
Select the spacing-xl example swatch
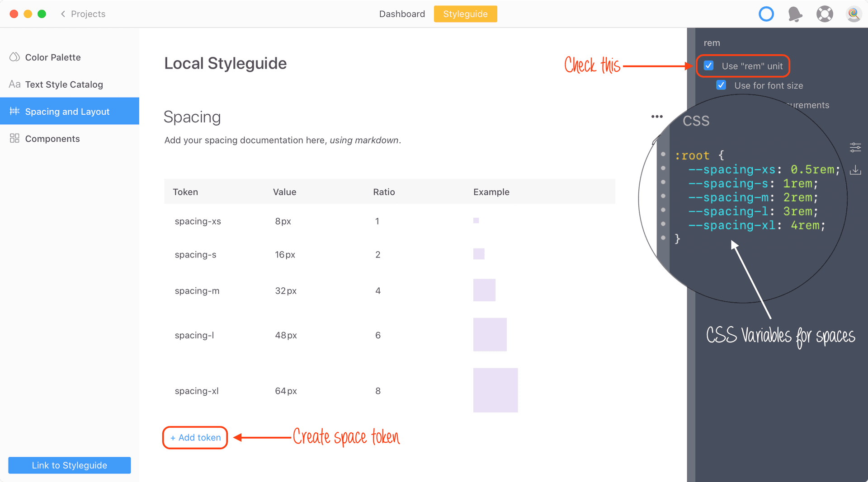pos(495,390)
